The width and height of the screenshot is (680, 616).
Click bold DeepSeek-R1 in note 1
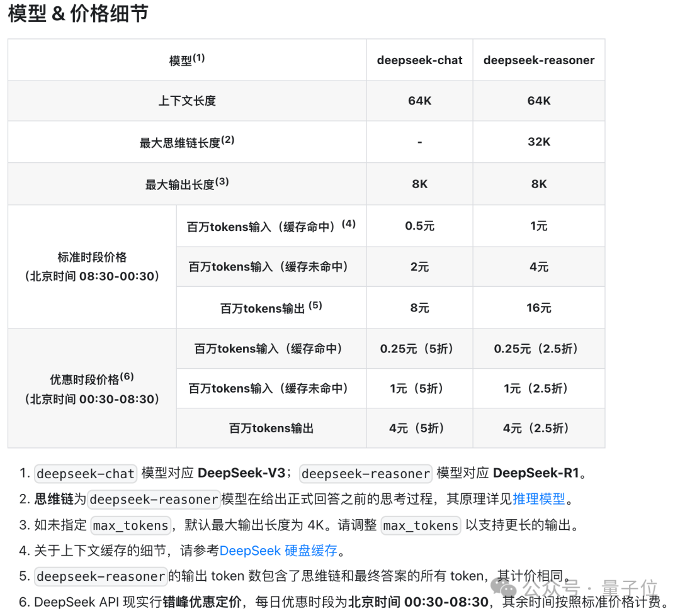(536, 473)
